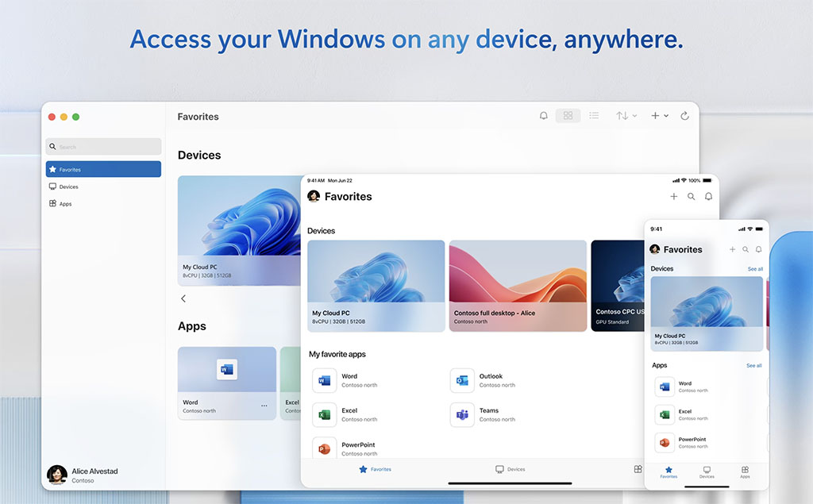813x504 pixels.
Task: Open the sort order dropdown in Mac toolbar
Action: 626,116
